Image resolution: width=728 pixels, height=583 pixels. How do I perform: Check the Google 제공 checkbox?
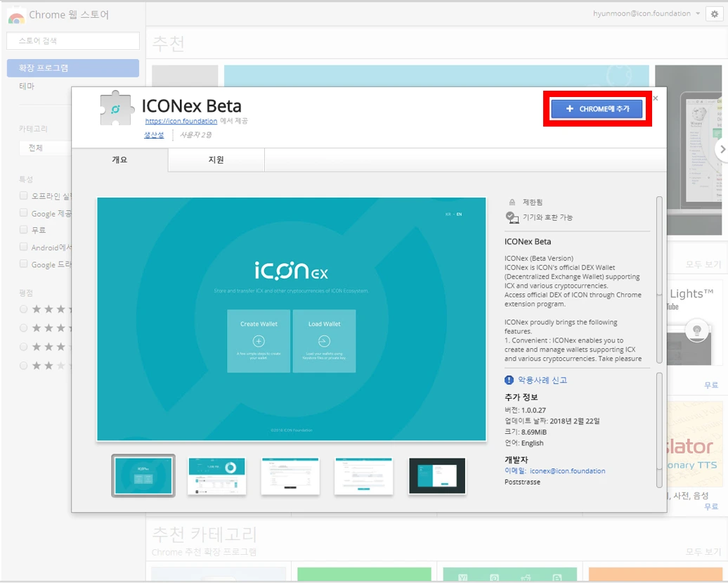click(x=23, y=213)
